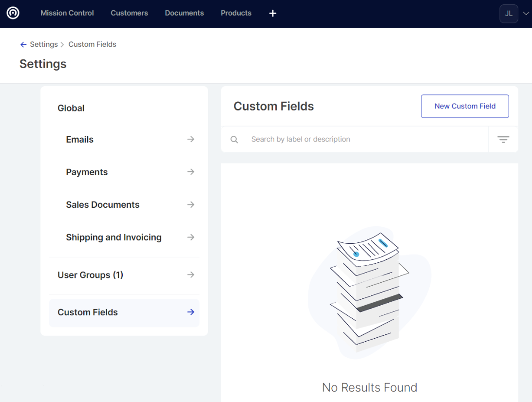Click the New Custom Field button
Viewport: 532px width, 402px height.
point(465,106)
